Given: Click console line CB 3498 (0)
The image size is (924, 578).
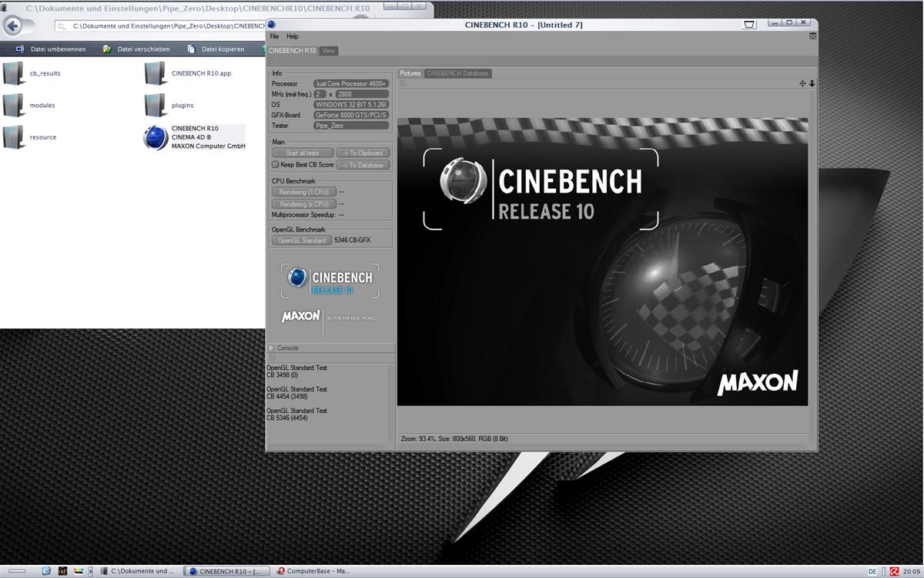Looking at the screenshot, I should pos(282,375).
